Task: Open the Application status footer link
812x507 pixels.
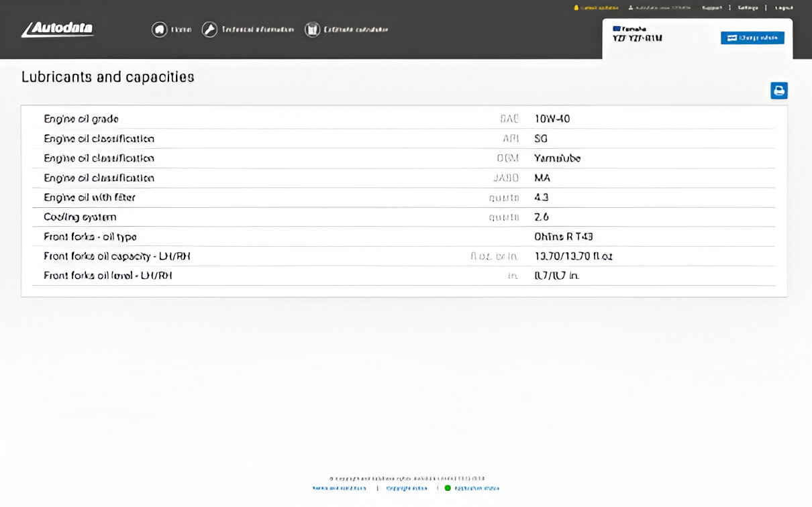Action: (x=476, y=488)
